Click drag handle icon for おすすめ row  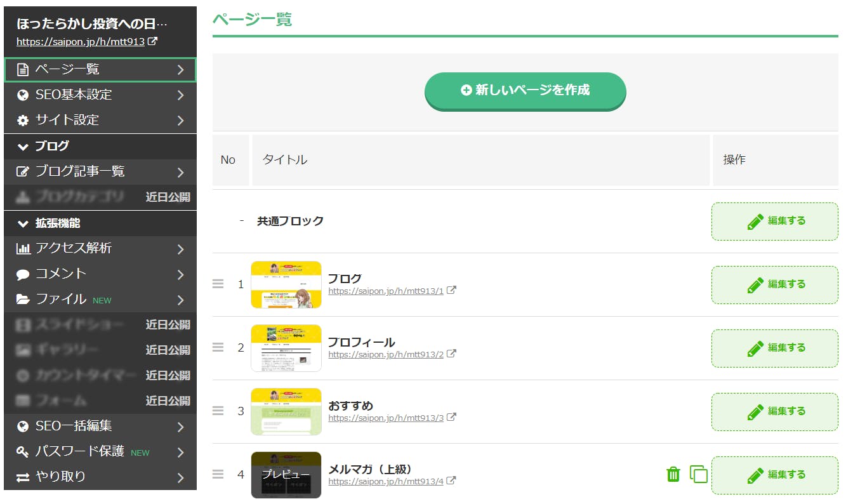(x=218, y=411)
